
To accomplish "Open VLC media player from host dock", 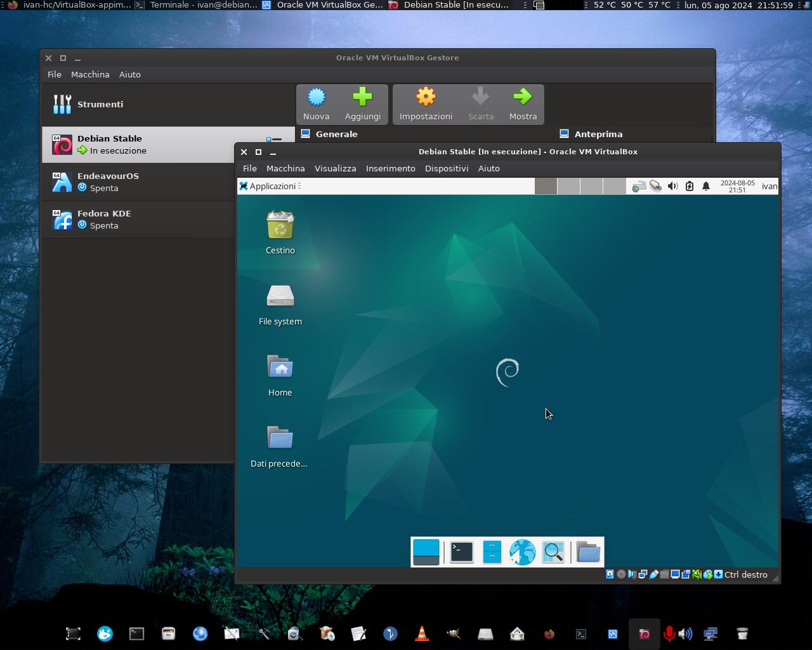I will (422, 633).
